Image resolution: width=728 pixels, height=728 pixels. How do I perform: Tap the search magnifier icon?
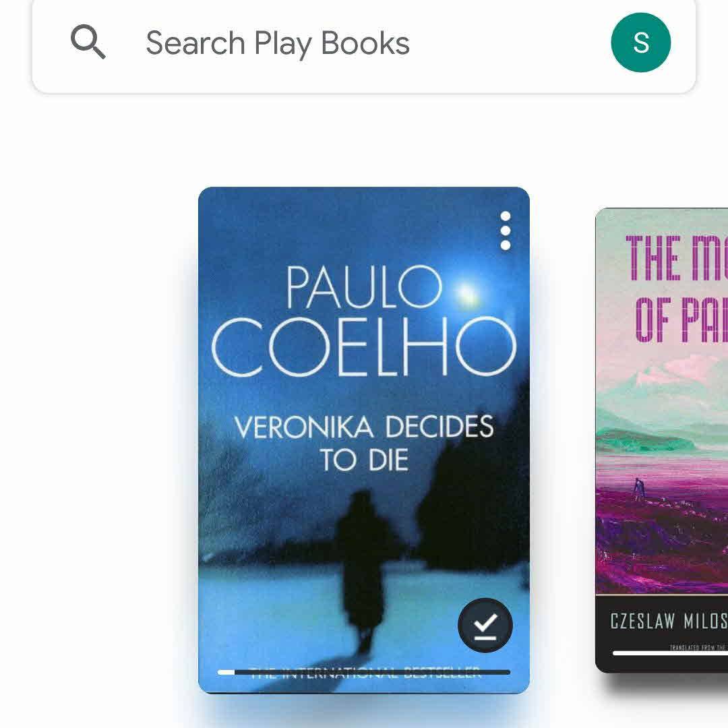tap(88, 42)
